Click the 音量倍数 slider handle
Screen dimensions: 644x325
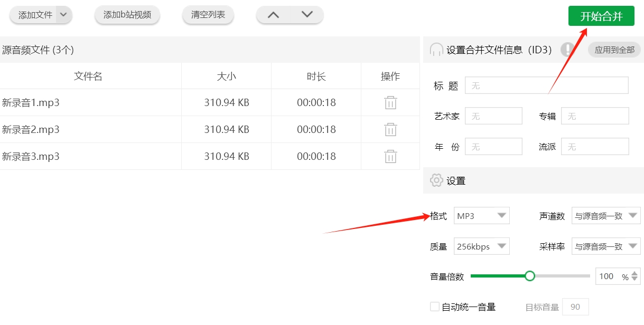[530, 276]
